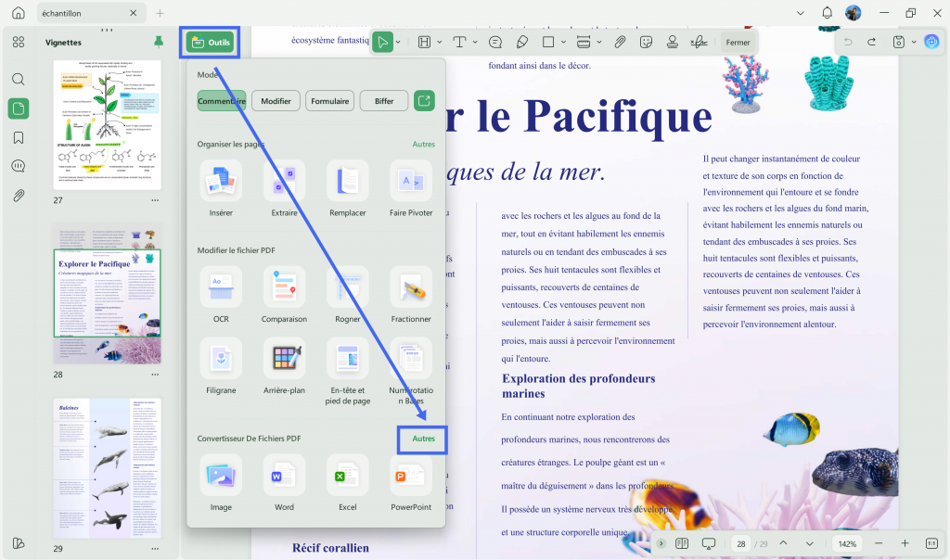Expand the shape tool dropdown arrow
Screen dimensions: 950x560
pos(563,43)
